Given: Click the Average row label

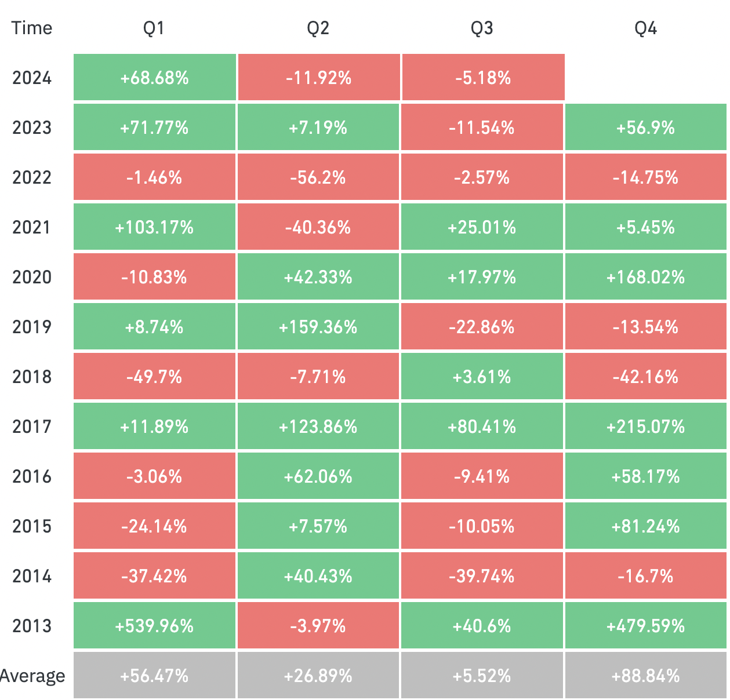Looking at the screenshot, I should click(x=32, y=676).
